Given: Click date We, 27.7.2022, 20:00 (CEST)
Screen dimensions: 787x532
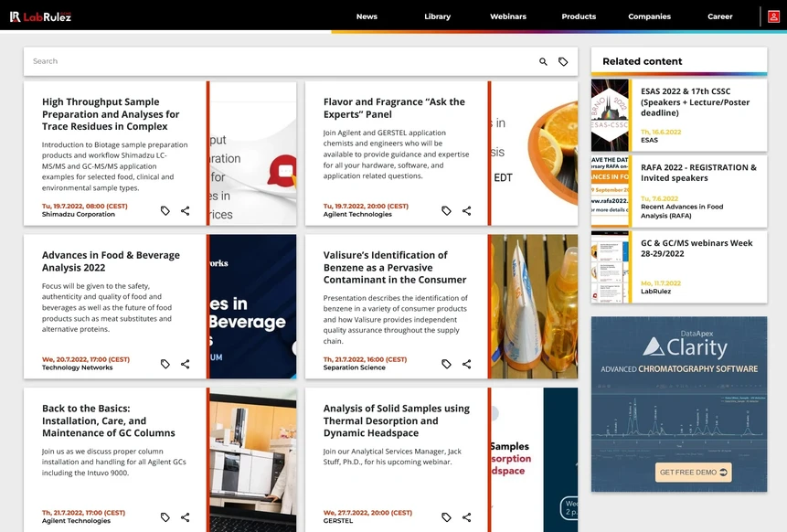Looking at the screenshot, I should 367,513.
